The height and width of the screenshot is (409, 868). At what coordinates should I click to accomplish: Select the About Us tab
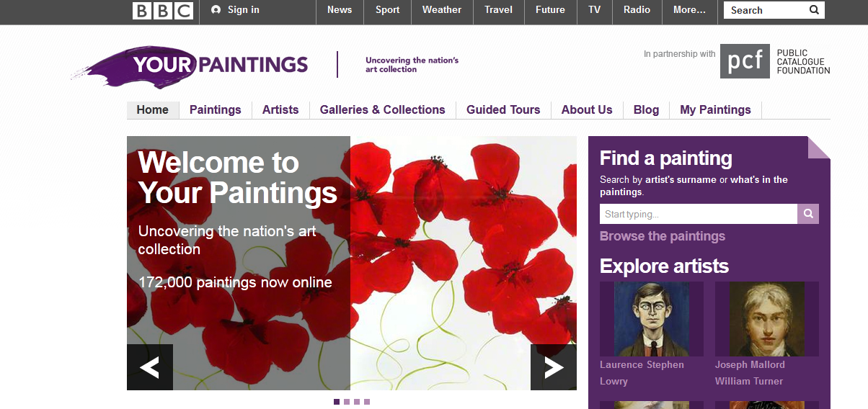coord(587,110)
